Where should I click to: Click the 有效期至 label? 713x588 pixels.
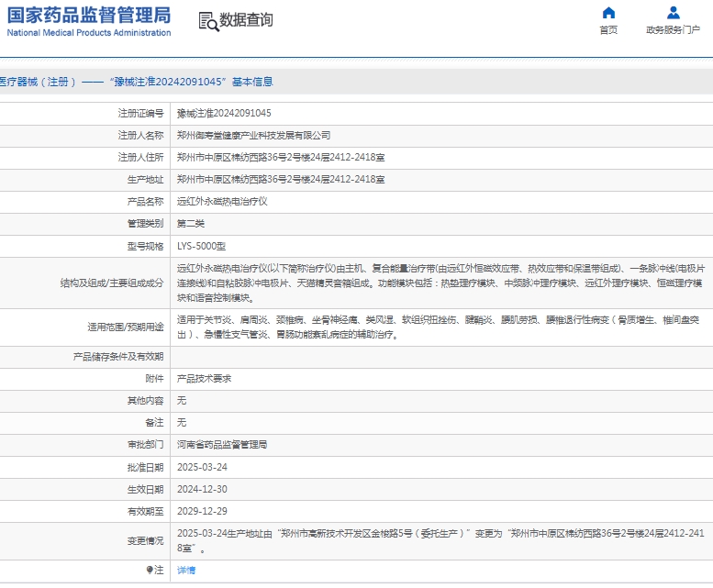145,511
